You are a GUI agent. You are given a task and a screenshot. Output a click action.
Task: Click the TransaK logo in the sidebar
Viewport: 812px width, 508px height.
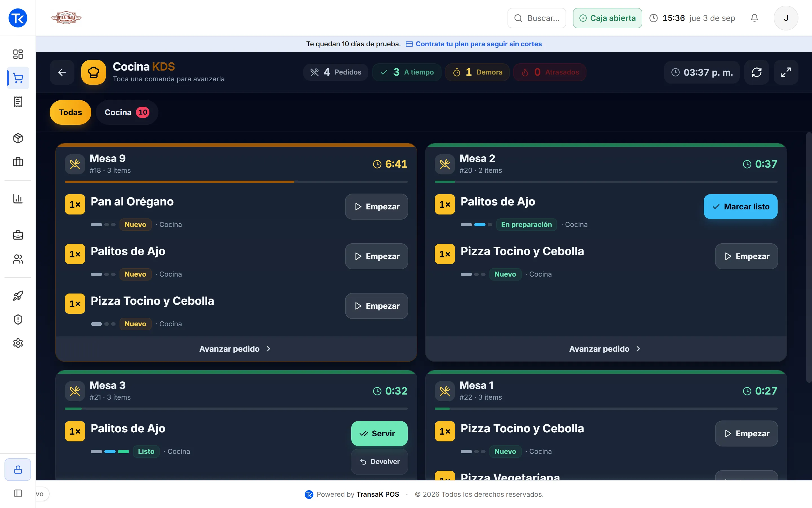click(18, 18)
